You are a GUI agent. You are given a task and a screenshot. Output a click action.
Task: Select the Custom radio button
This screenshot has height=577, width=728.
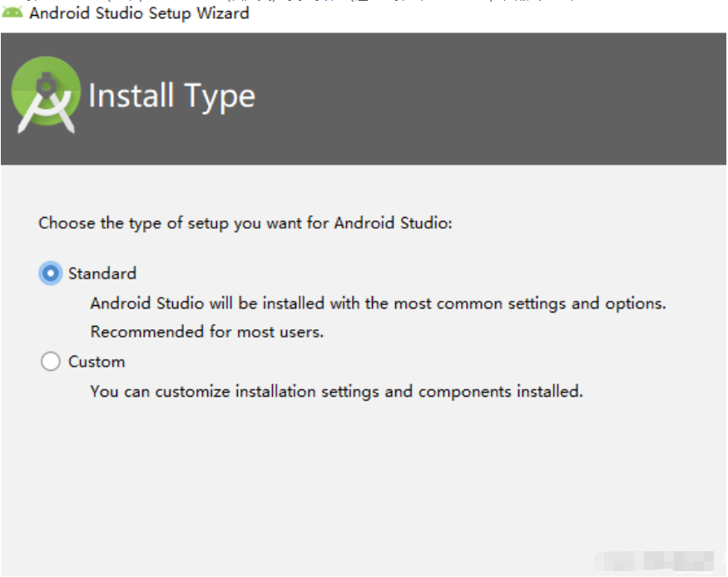51,362
